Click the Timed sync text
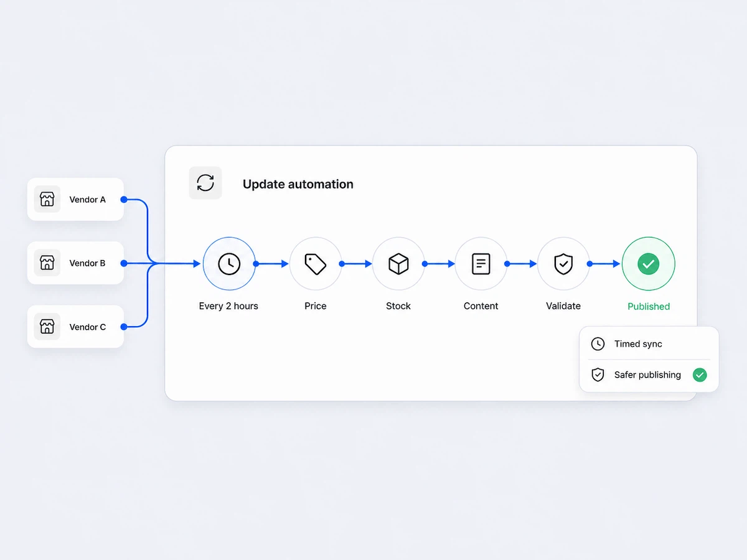Screen dimensions: 747x560 (x=638, y=344)
